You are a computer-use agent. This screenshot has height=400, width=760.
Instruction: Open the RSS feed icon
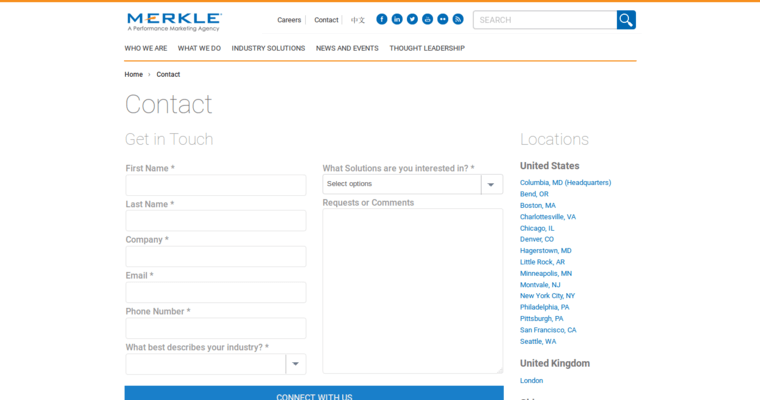pos(458,19)
